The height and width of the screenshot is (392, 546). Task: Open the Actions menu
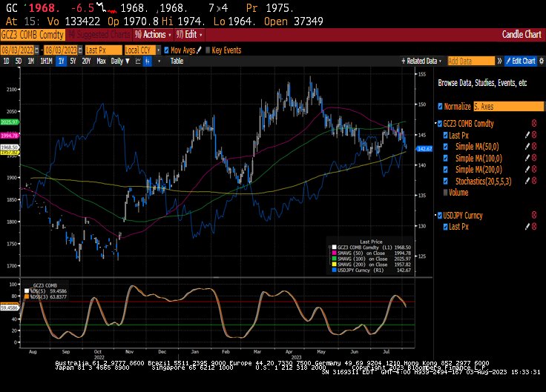(154, 34)
